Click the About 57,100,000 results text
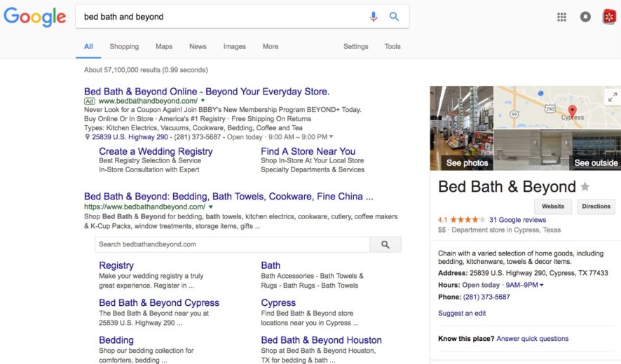 click(146, 70)
